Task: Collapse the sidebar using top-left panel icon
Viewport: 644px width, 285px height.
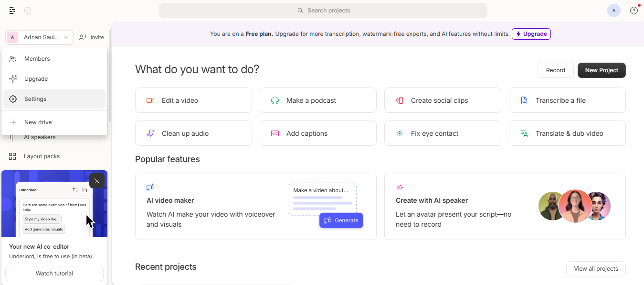Action: click(12, 11)
